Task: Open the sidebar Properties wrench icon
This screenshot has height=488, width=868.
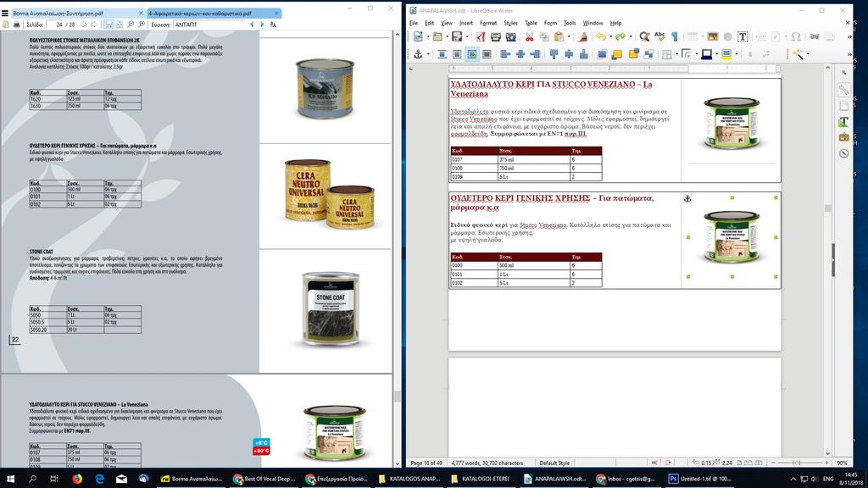Action: [x=843, y=90]
